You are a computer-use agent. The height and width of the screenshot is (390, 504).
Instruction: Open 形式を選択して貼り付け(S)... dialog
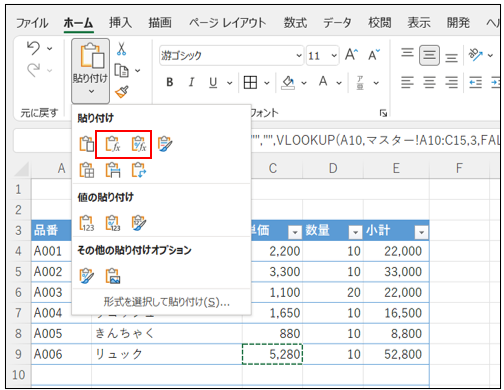coord(166,302)
